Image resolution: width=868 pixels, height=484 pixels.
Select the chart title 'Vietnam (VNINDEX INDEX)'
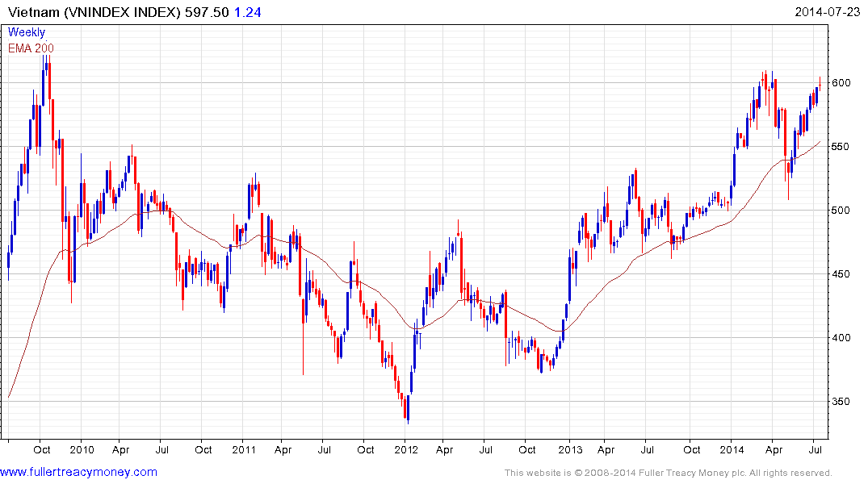click(x=94, y=12)
